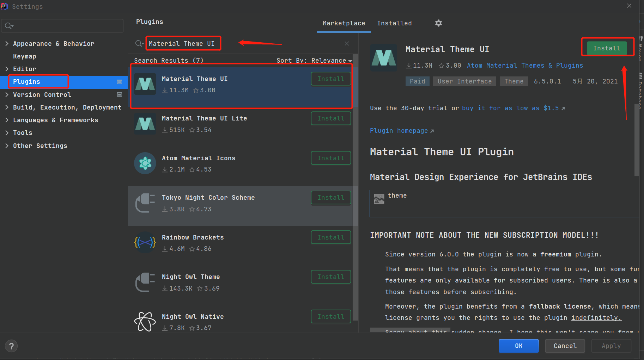Viewport: 644px width, 360px height.
Task: Install Atom Material Icons plugin
Action: 331,158
